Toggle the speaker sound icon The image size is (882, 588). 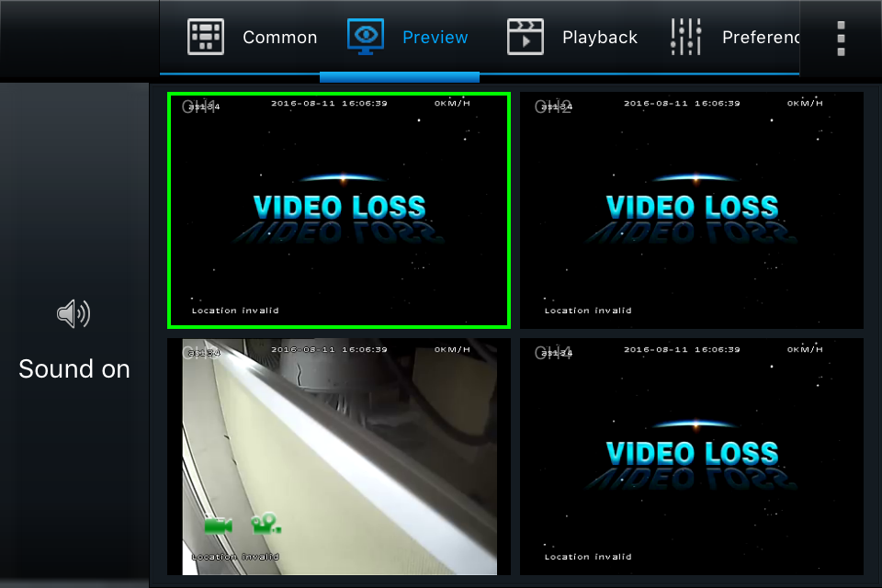pos(73,314)
